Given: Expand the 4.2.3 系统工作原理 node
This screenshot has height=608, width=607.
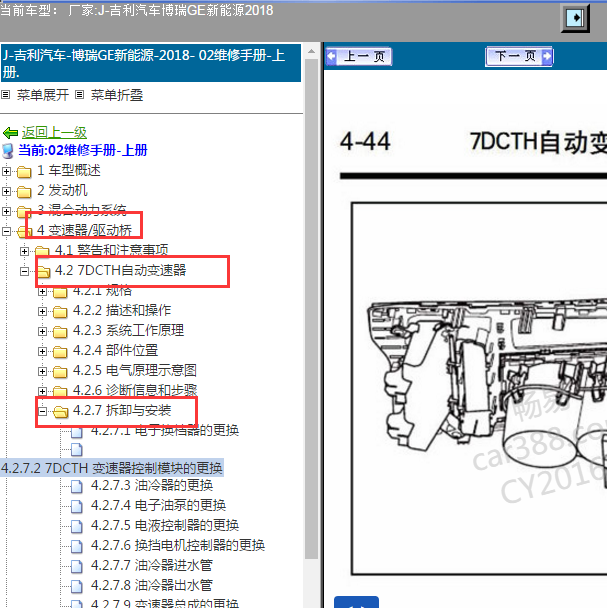Looking at the screenshot, I should click(x=42, y=331).
